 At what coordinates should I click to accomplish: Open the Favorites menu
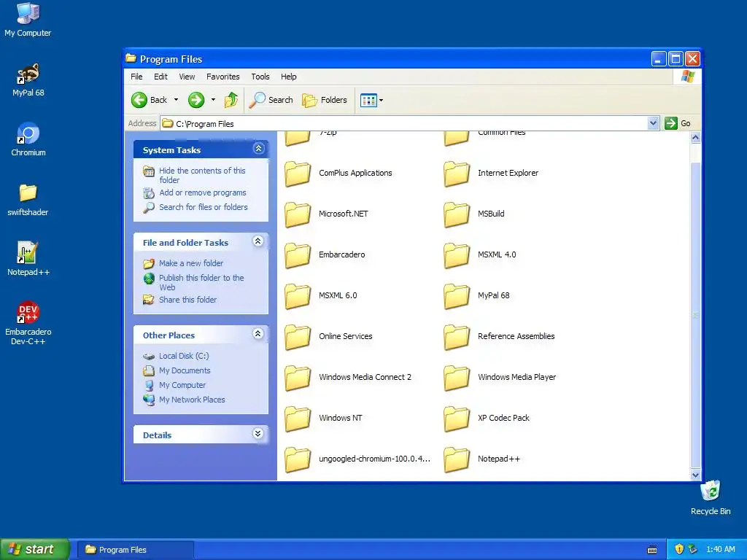point(223,77)
